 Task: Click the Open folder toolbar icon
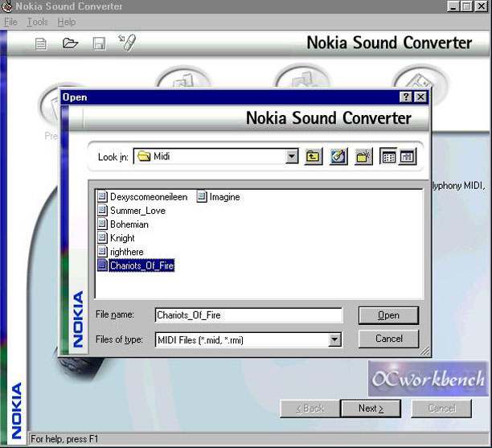point(70,43)
